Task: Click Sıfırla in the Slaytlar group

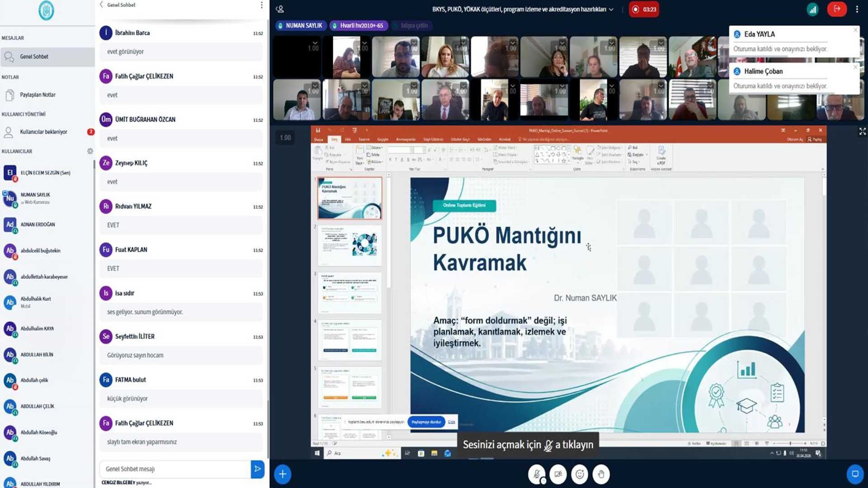Action: (373, 155)
